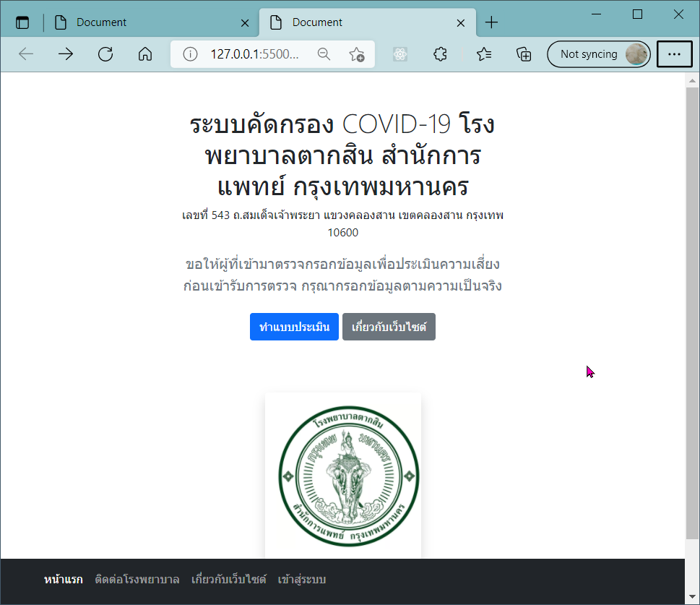The height and width of the screenshot is (605, 700).
Task: Click the zoom magnifier icon in address bar
Action: [x=324, y=54]
